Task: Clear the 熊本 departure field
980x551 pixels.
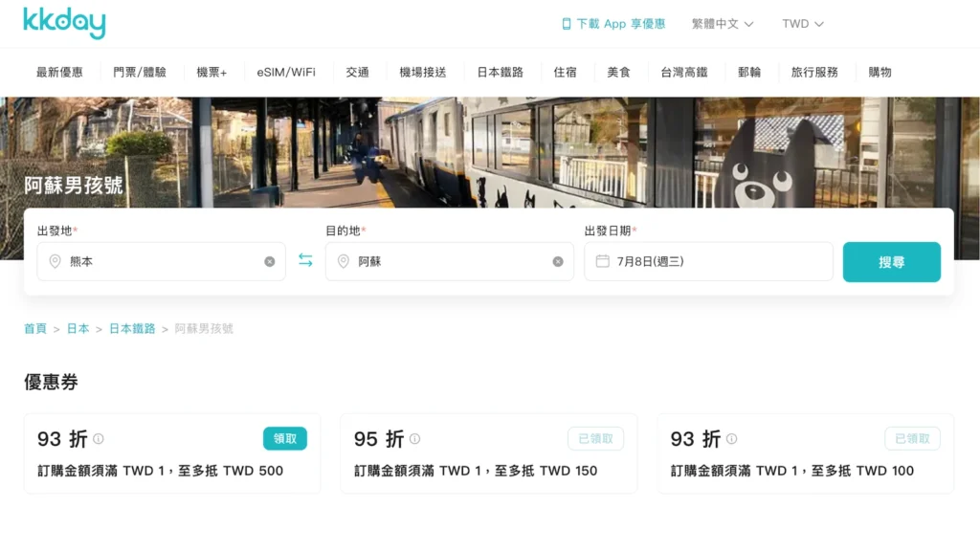Action: 269,262
